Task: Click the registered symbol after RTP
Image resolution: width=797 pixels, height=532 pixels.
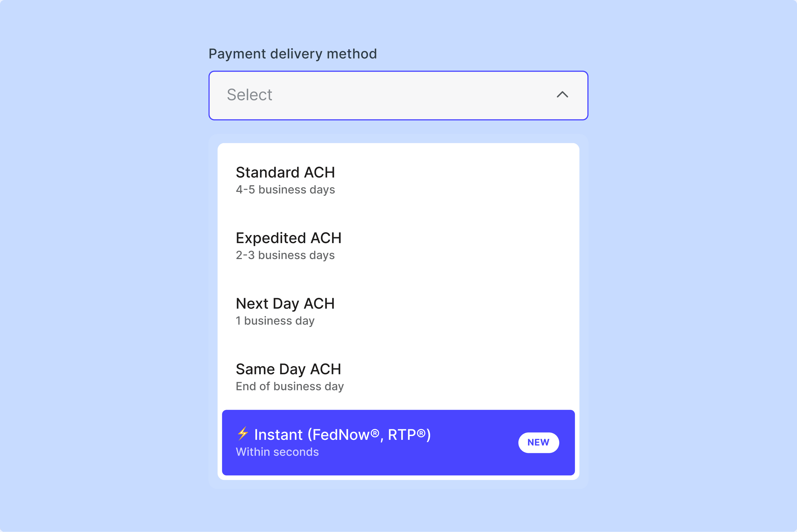Action: [x=421, y=433]
